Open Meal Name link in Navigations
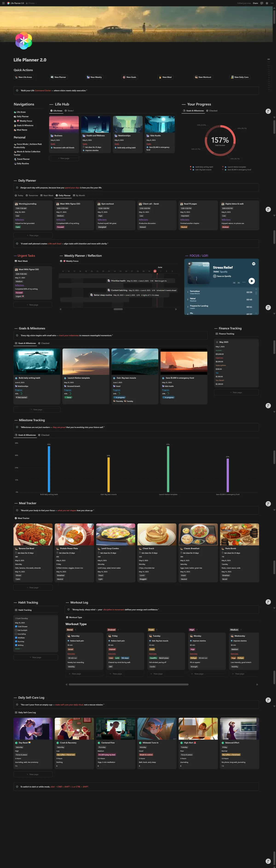Image resolution: width=276 pixels, height=868 pixels. [20, 130]
